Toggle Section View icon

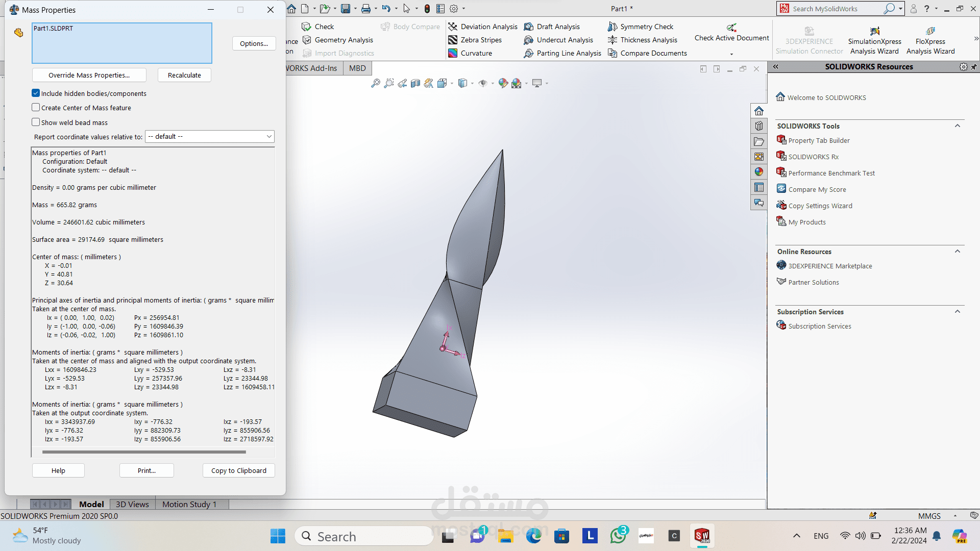(x=415, y=83)
